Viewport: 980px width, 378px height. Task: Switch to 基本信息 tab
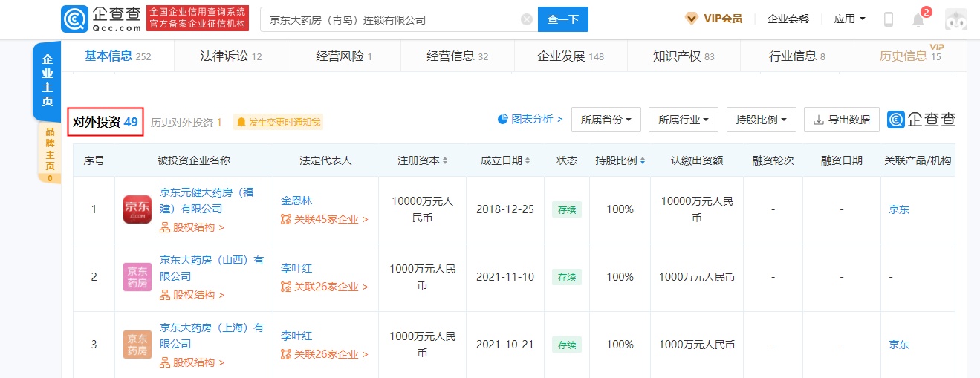coord(117,56)
